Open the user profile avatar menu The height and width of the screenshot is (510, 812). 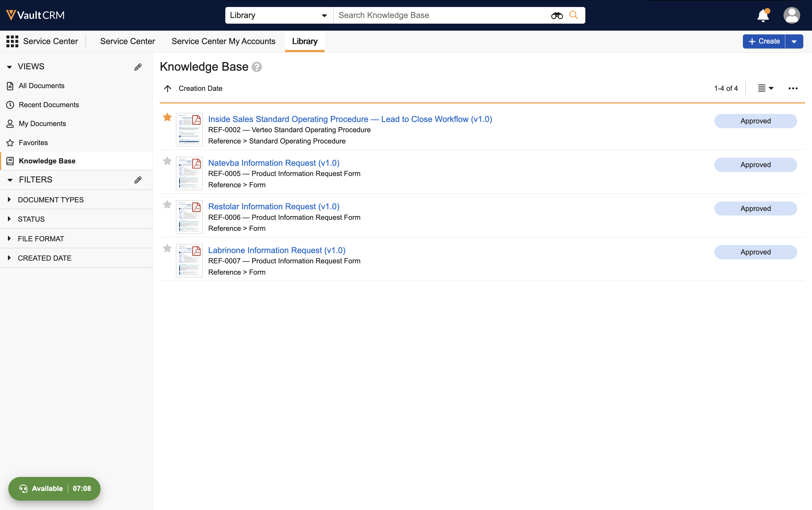click(x=791, y=16)
